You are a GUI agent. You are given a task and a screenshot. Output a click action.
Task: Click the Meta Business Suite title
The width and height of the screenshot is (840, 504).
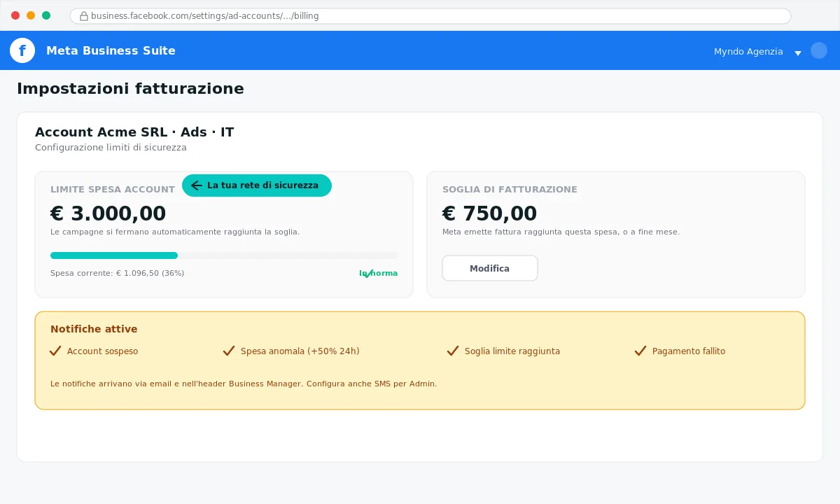coord(111,50)
